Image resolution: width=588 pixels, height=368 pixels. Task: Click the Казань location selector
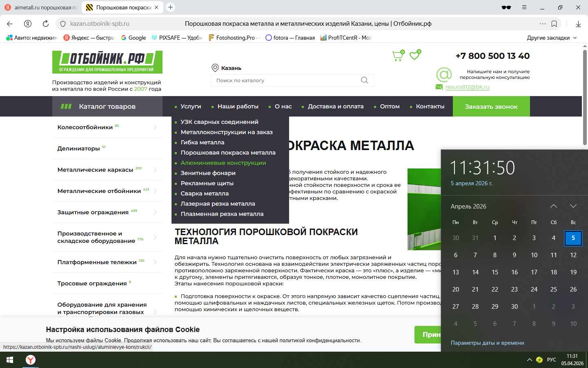[227, 68]
